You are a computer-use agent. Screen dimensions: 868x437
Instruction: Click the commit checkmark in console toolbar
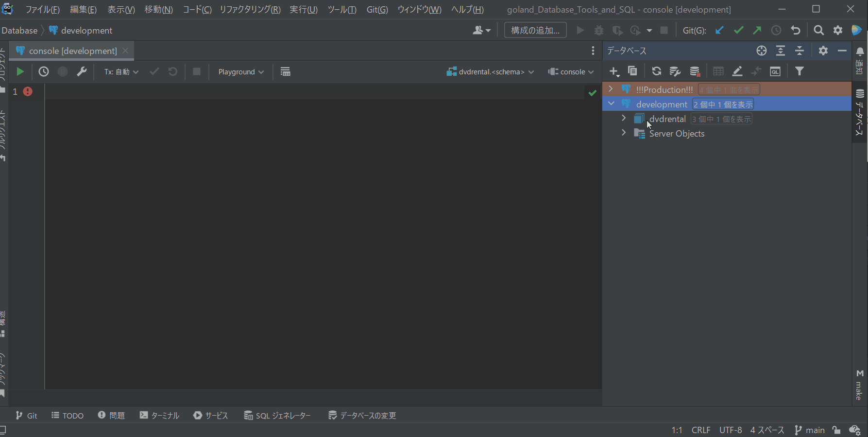click(154, 72)
